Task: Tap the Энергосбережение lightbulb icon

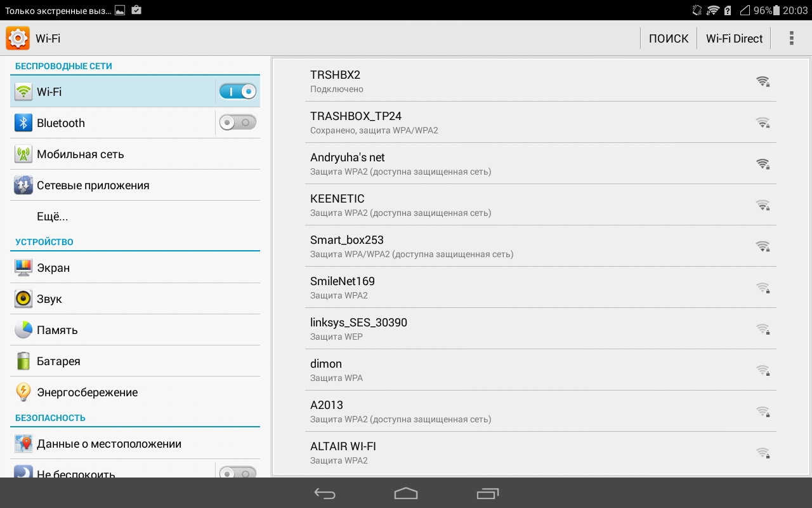Action: [23, 392]
